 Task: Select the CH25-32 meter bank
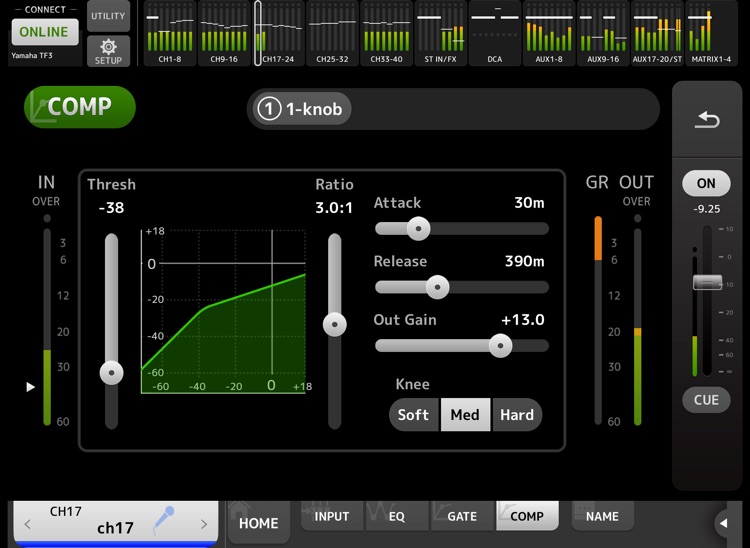click(332, 33)
